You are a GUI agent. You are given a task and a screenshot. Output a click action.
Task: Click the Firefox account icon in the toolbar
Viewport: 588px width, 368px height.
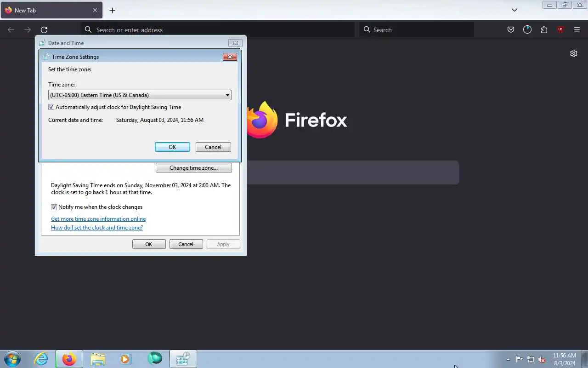tap(527, 29)
